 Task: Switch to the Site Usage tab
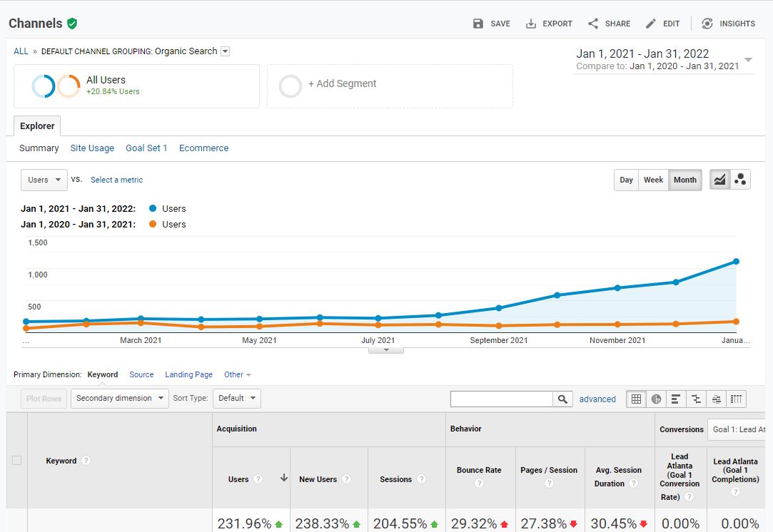(x=92, y=148)
